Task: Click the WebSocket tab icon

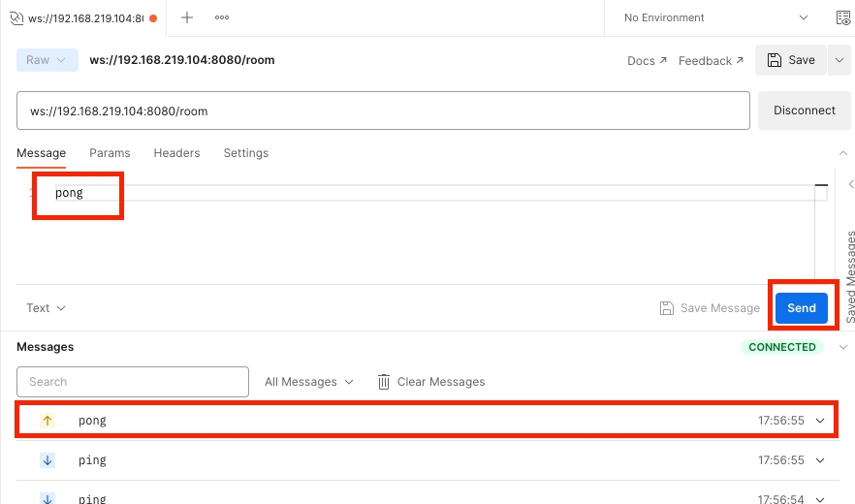Action: [16, 18]
